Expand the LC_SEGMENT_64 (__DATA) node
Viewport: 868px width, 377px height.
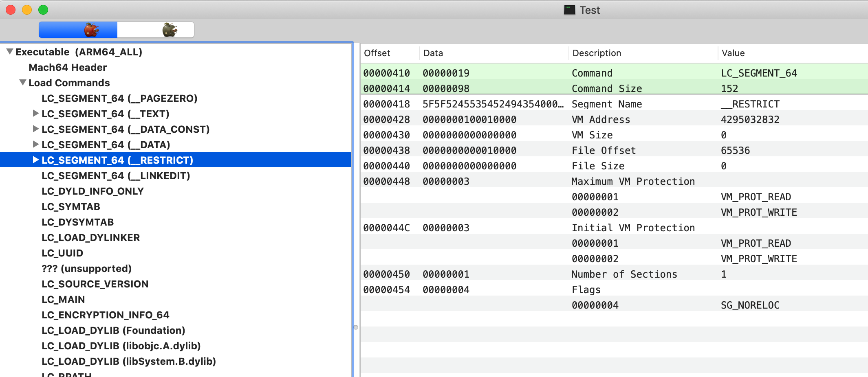pos(36,145)
